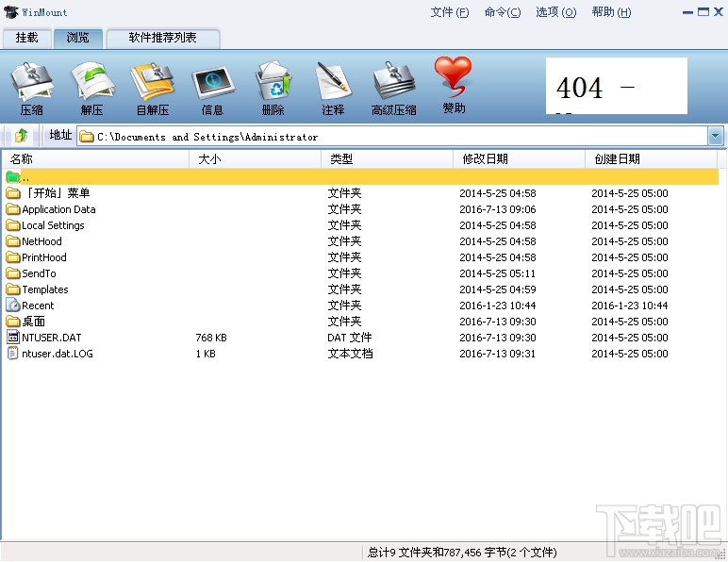The image size is (728, 562).
Task: Select the Templates file name
Action: pos(45,289)
